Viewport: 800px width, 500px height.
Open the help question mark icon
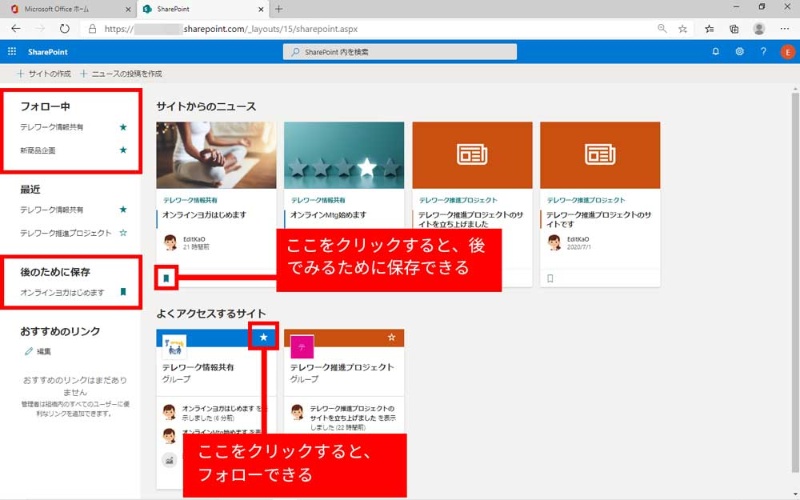[x=763, y=52]
